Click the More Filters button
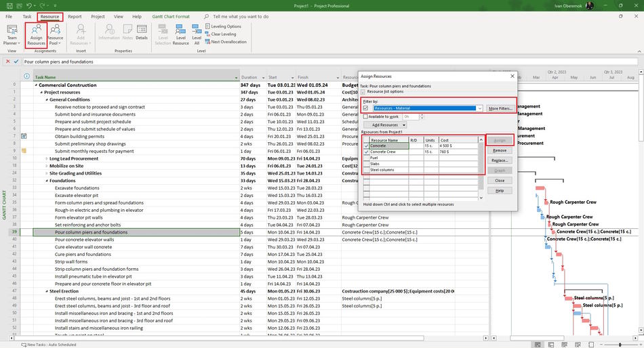 pyautogui.click(x=500, y=108)
